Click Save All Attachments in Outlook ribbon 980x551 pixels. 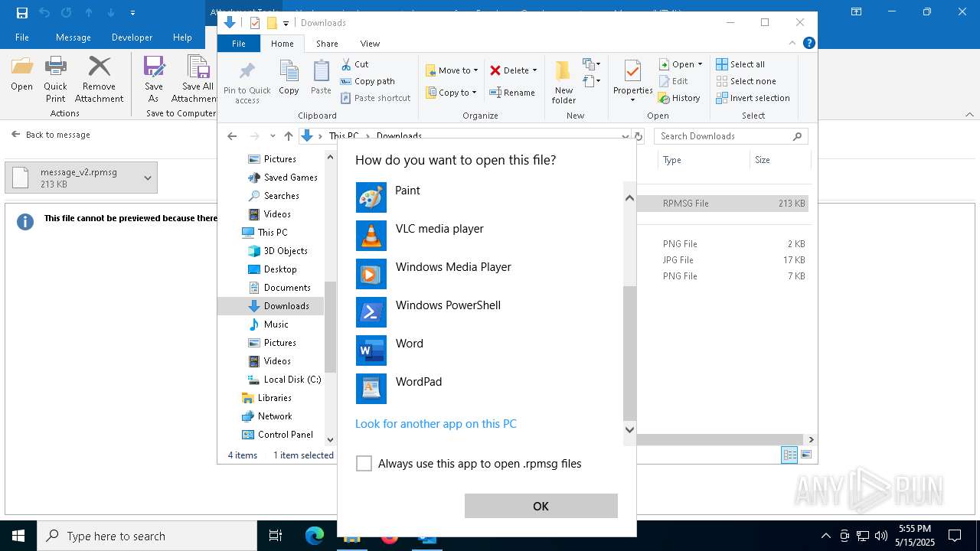tap(194, 80)
